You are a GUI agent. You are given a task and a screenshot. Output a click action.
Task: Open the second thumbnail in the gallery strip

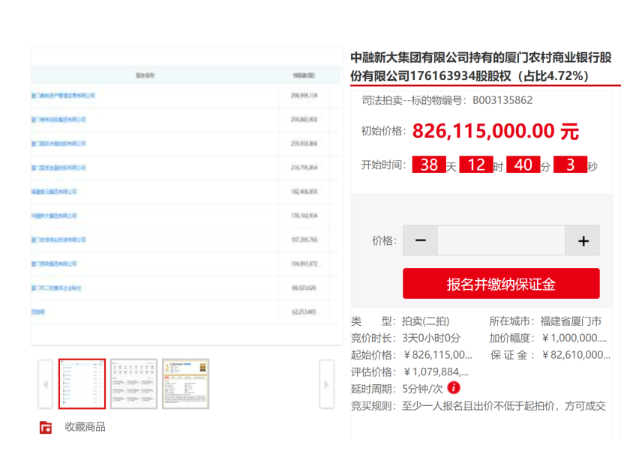134,384
